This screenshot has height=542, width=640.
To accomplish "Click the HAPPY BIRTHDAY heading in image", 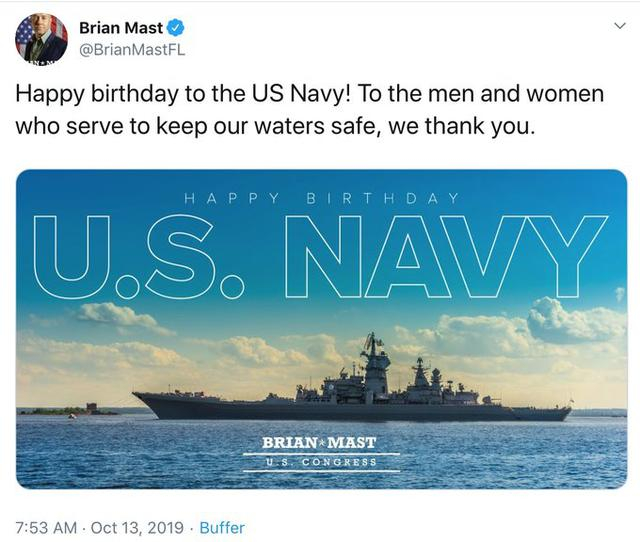I will coord(321,198).
